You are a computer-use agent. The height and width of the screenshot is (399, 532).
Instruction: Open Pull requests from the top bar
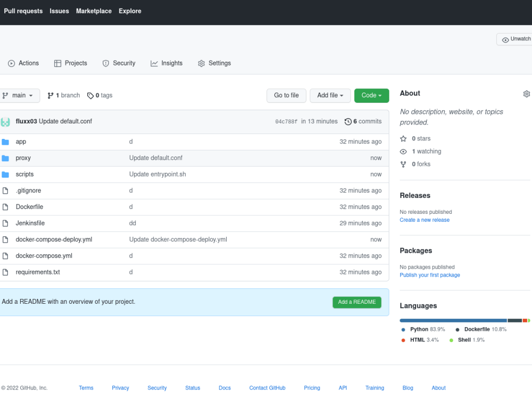23,11
